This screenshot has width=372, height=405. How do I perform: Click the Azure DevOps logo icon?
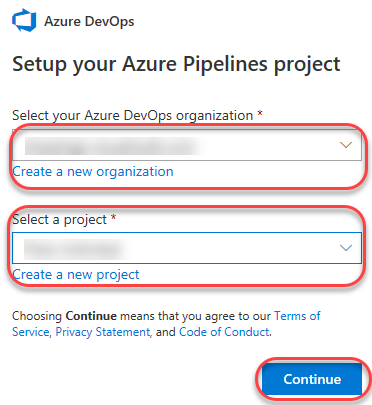click(24, 21)
